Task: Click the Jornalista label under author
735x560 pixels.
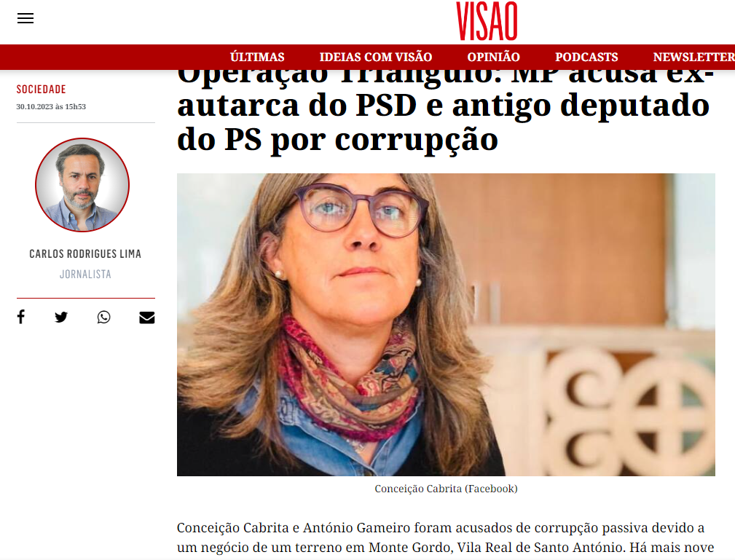Action: pyautogui.click(x=85, y=274)
